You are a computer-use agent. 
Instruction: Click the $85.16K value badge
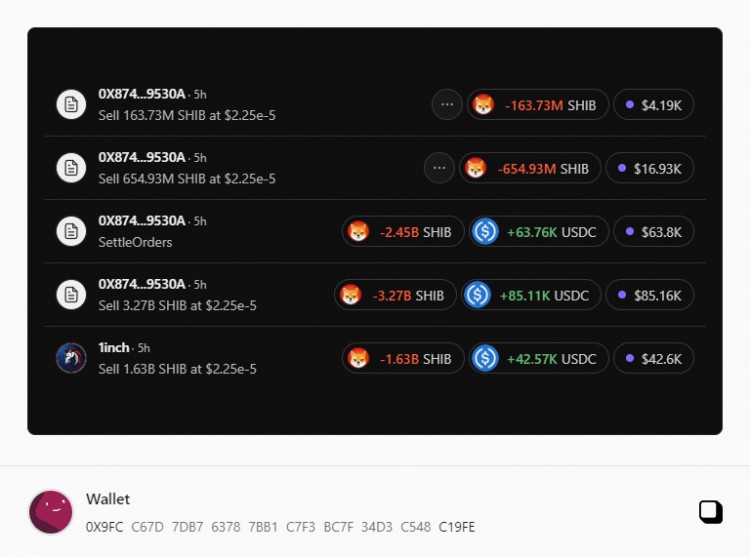tap(650, 295)
